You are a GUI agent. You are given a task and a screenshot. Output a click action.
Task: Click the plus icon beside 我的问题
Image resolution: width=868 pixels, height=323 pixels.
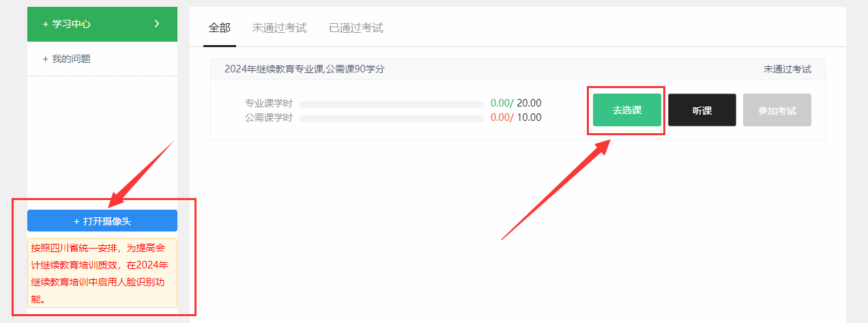45,59
